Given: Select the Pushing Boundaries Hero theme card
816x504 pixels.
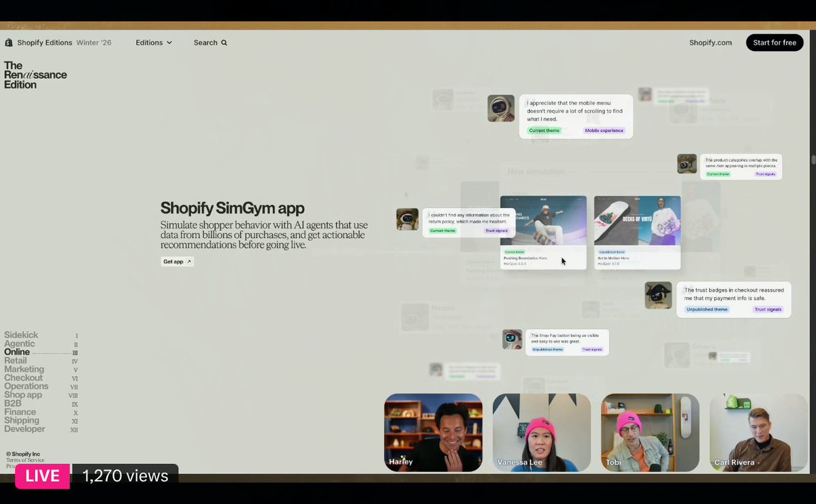Looking at the screenshot, I should (543, 233).
